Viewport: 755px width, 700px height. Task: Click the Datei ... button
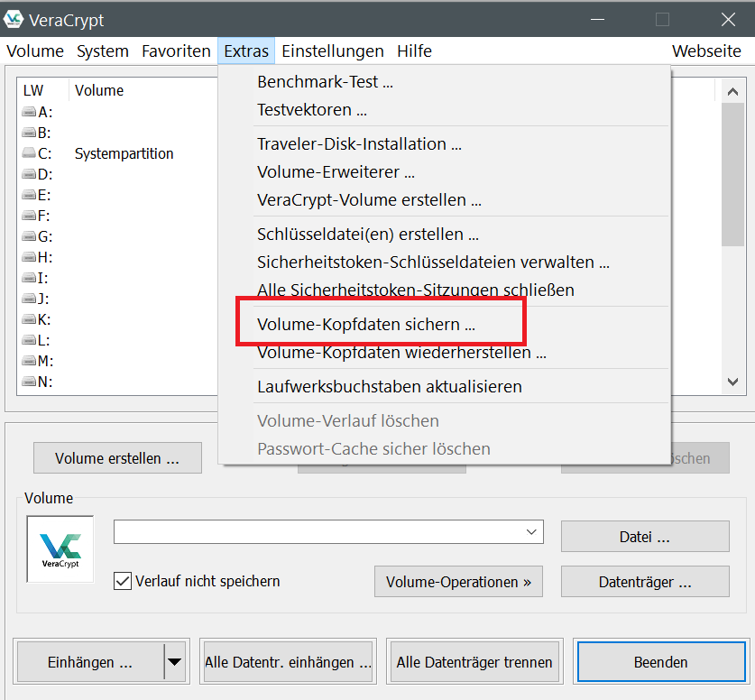click(x=645, y=537)
